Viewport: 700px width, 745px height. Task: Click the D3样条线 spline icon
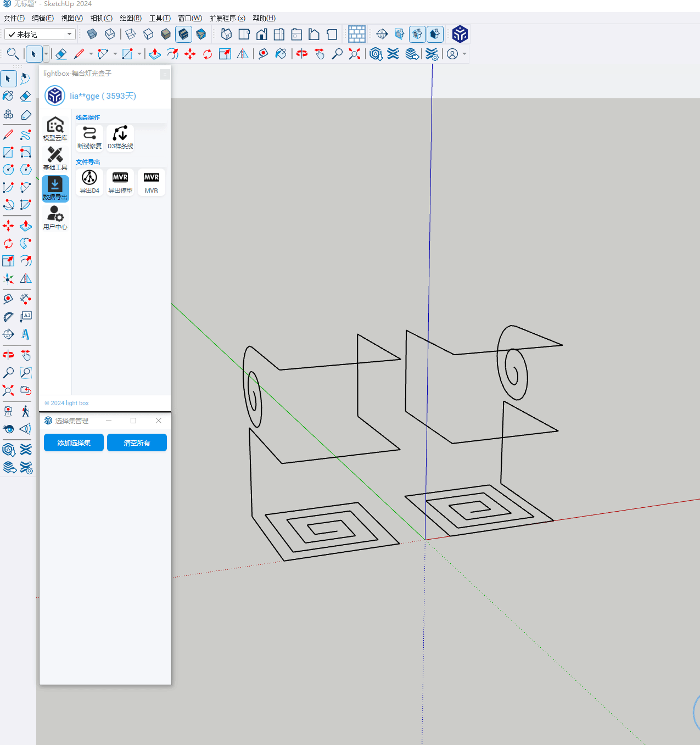point(120,137)
